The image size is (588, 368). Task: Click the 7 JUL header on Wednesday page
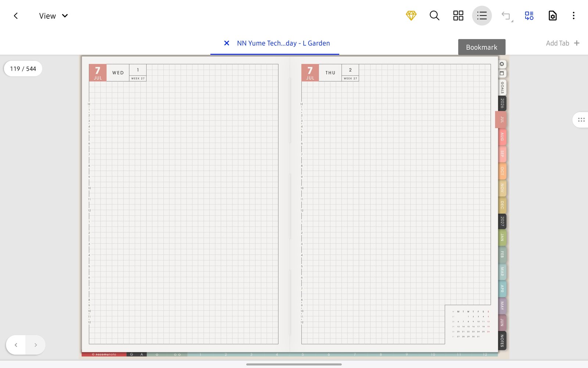click(98, 73)
